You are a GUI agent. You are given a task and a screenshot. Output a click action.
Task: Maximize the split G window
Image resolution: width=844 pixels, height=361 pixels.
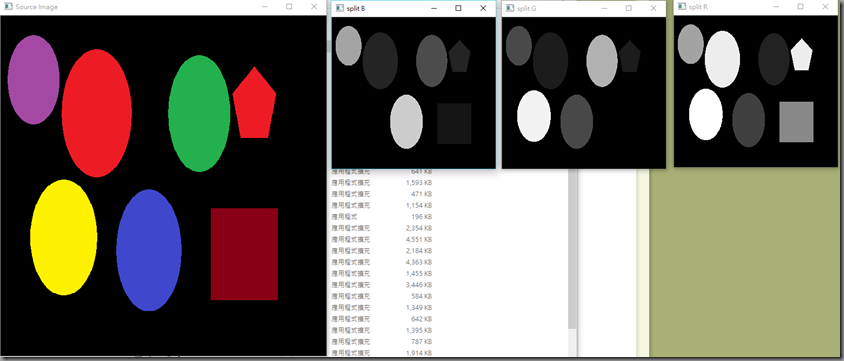coord(628,8)
